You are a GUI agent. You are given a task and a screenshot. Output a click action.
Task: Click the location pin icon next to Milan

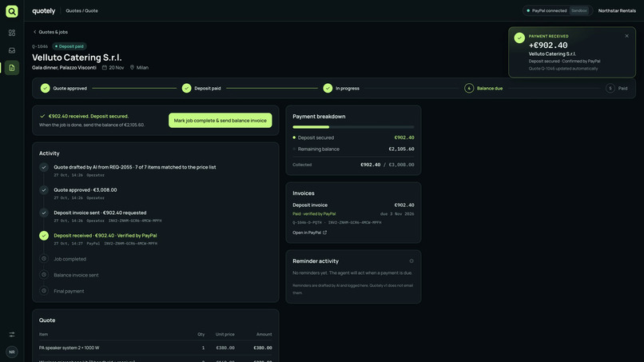pyautogui.click(x=133, y=68)
